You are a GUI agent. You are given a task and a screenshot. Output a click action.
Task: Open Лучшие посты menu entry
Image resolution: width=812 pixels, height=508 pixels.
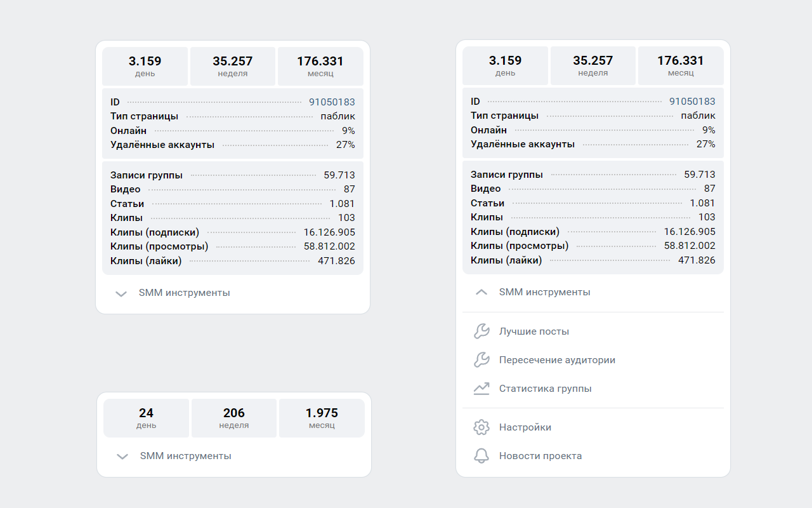pos(535,331)
